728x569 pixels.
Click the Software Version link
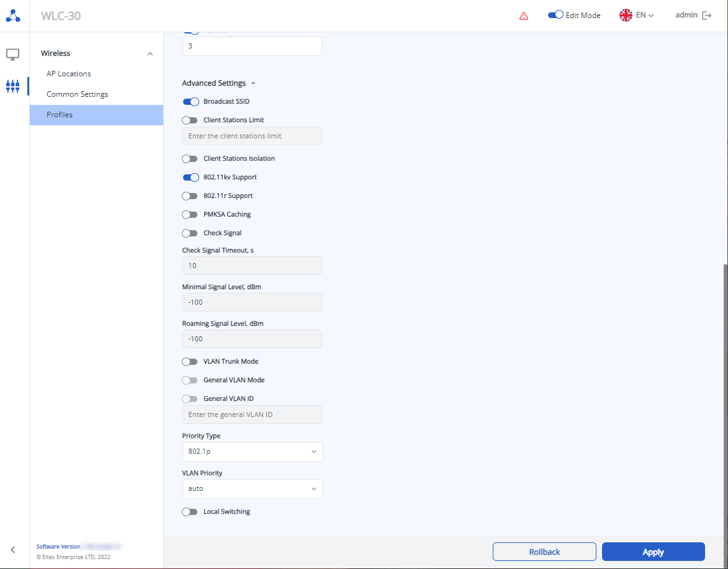click(58, 547)
